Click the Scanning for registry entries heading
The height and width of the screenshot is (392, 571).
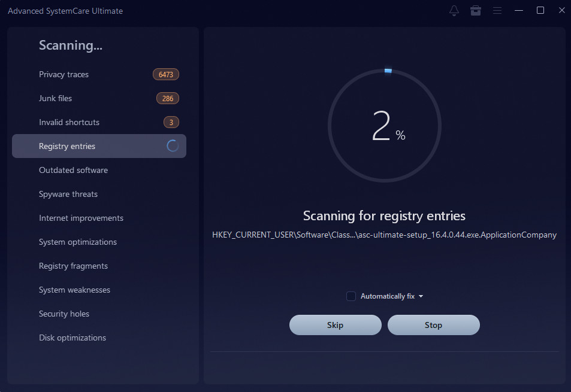(x=384, y=216)
